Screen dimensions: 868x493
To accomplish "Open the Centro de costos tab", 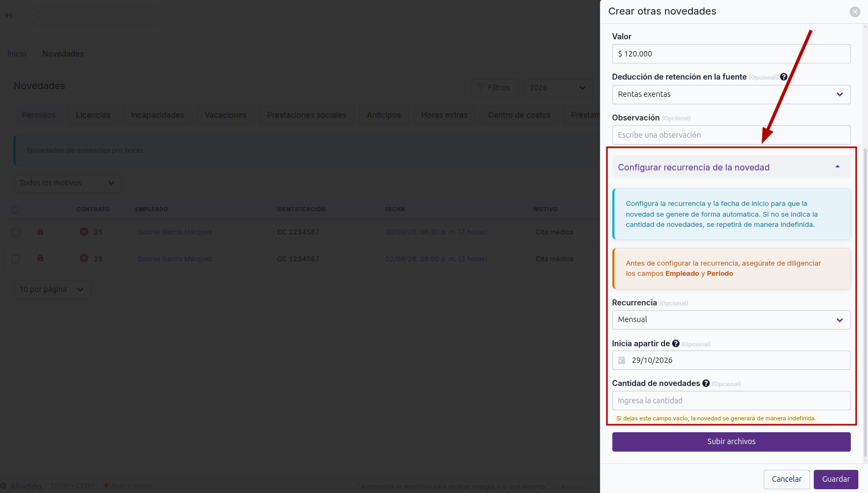I will click(x=519, y=115).
